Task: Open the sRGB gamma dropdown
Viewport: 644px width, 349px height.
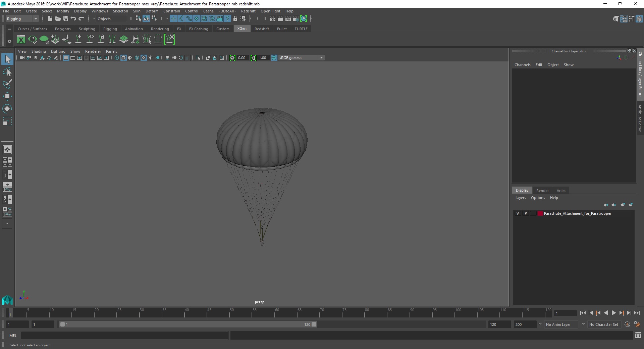Action: pyautogui.click(x=302, y=58)
